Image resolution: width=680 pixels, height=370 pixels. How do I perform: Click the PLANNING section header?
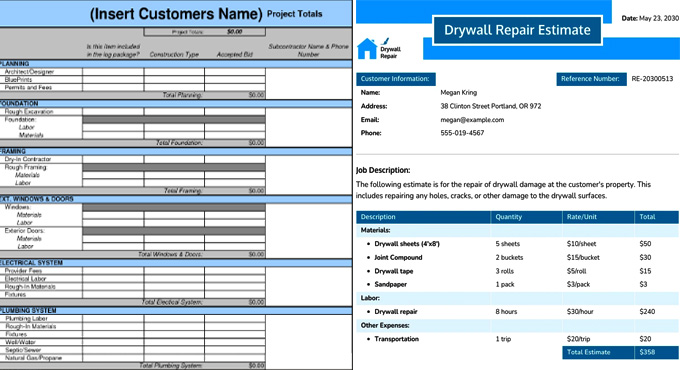[176, 64]
